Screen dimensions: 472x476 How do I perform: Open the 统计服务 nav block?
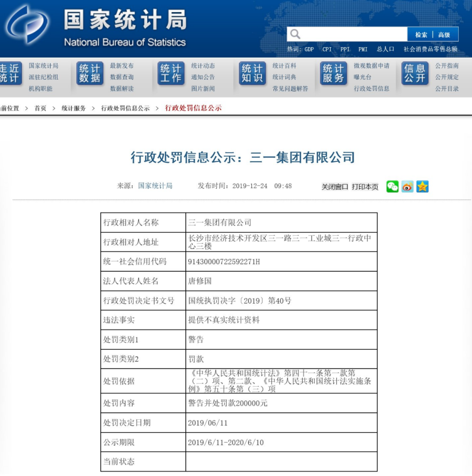(x=333, y=73)
